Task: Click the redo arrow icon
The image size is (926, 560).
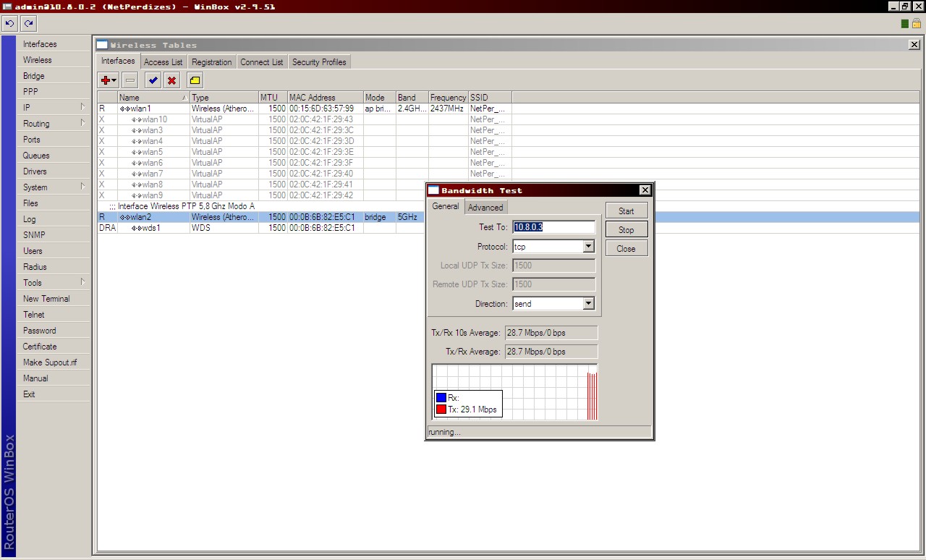Action: point(28,24)
